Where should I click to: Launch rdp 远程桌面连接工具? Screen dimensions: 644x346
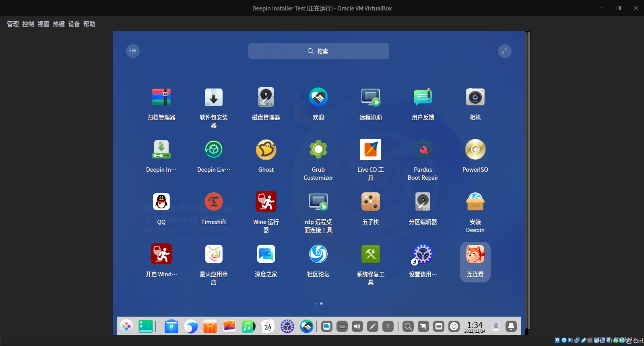click(318, 202)
